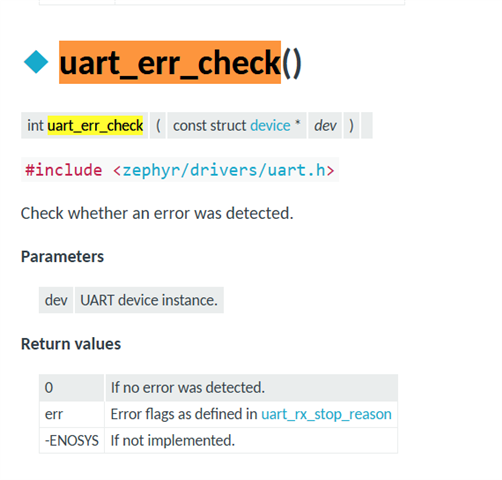Click 'If not implemented.' description

pyautogui.click(x=173, y=441)
